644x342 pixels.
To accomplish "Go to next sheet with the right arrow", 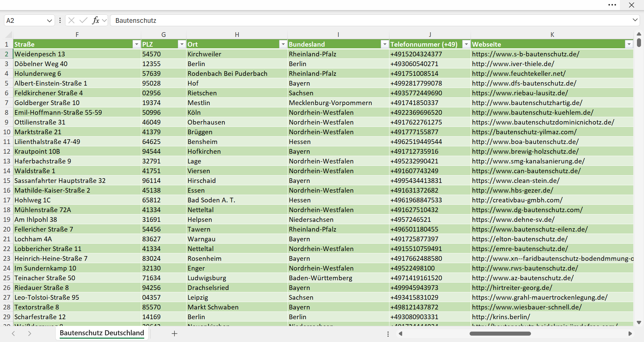I will (30, 334).
